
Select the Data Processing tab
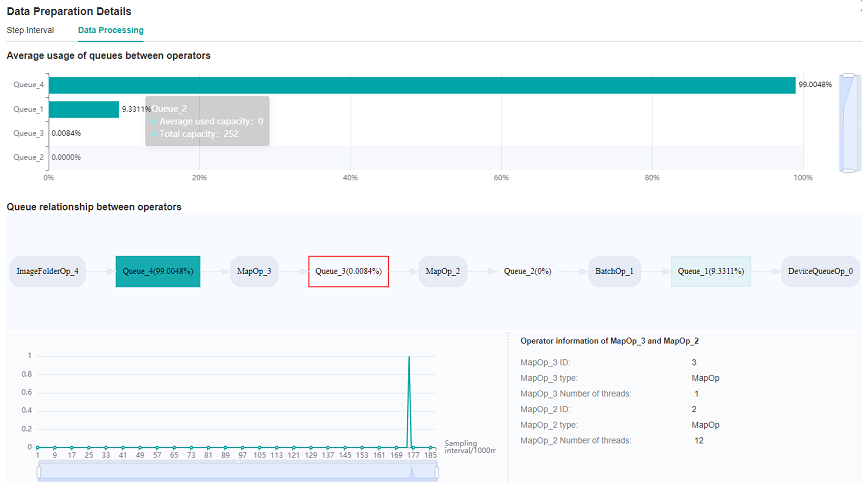pos(110,30)
